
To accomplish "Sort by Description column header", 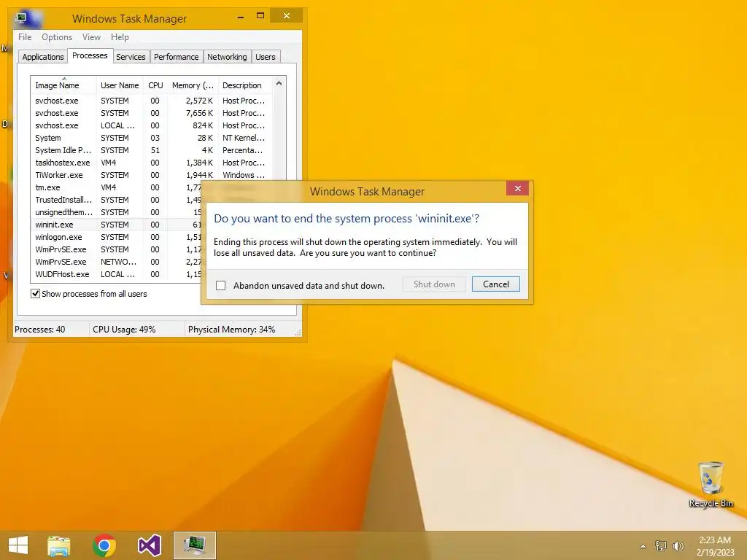I will pos(245,85).
